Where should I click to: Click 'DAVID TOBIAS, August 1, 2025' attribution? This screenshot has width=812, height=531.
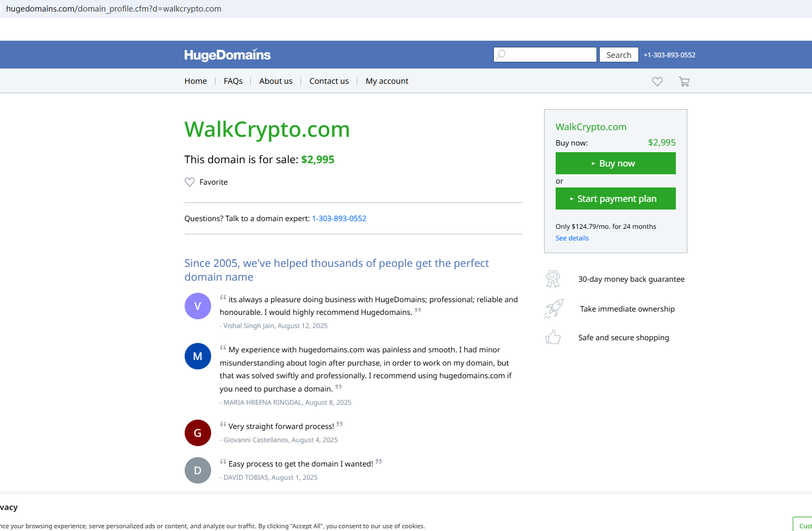(x=269, y=478)
